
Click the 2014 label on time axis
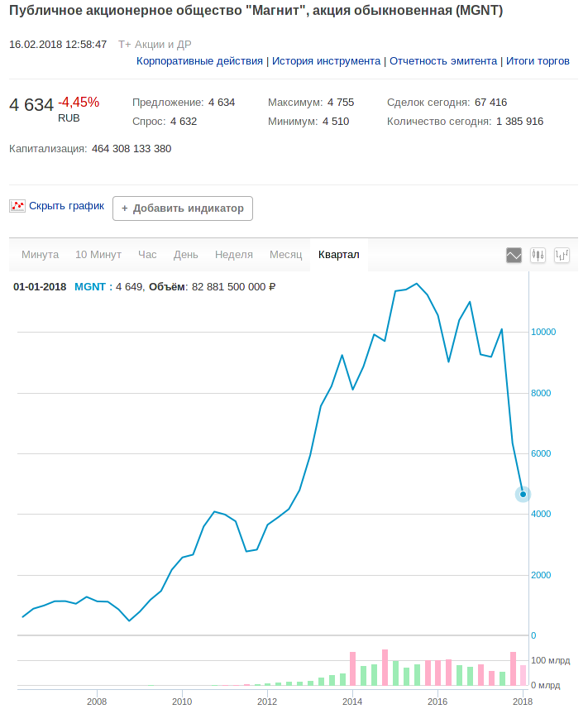352,702
